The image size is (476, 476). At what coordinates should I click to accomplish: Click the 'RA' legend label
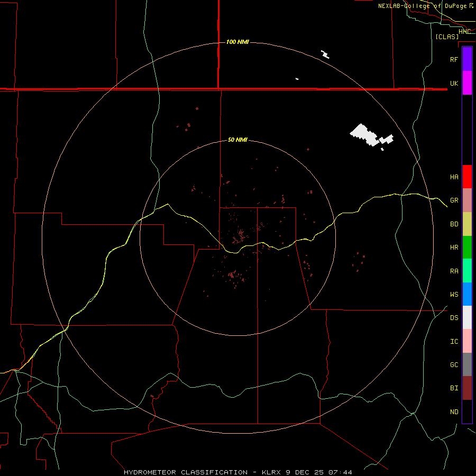pyautogui.click(x=454, y=271)
